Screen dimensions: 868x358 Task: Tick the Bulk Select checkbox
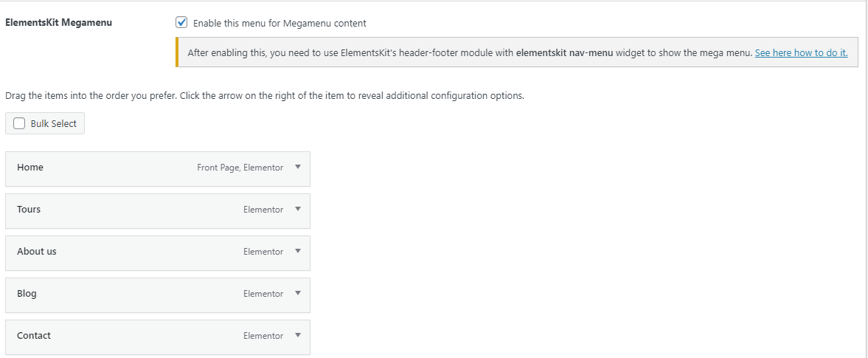[19, 123]
